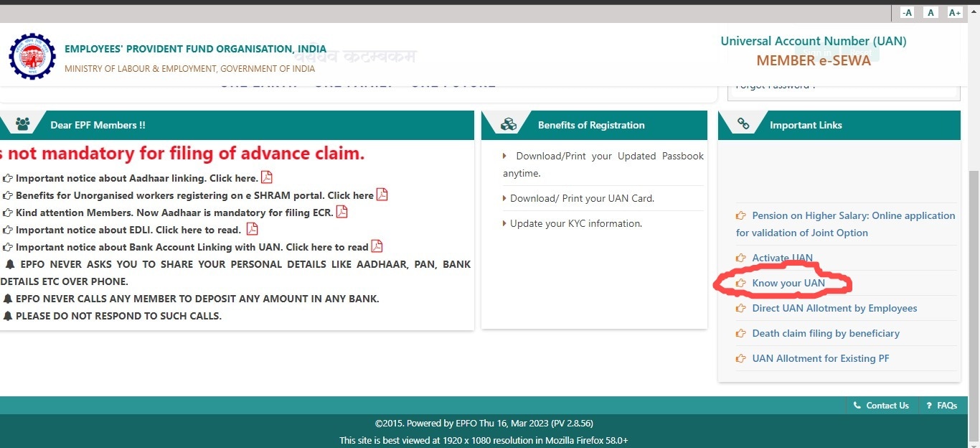Click the hand icon before Pension on Higher Salary

click(741, 215)
